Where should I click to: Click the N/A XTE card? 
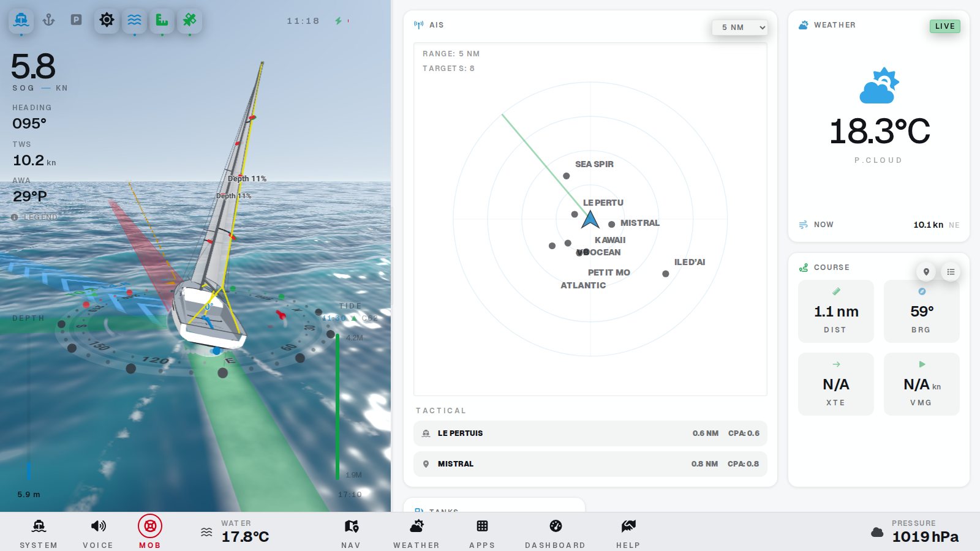[x=836, y=384]
